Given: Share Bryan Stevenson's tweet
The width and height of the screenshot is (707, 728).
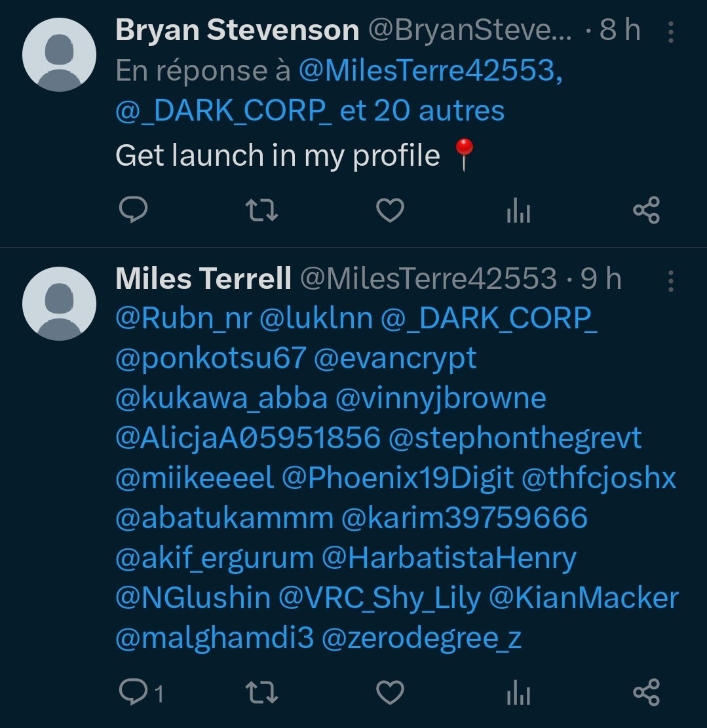Looking at the screenshot, I should pos(647,211).
